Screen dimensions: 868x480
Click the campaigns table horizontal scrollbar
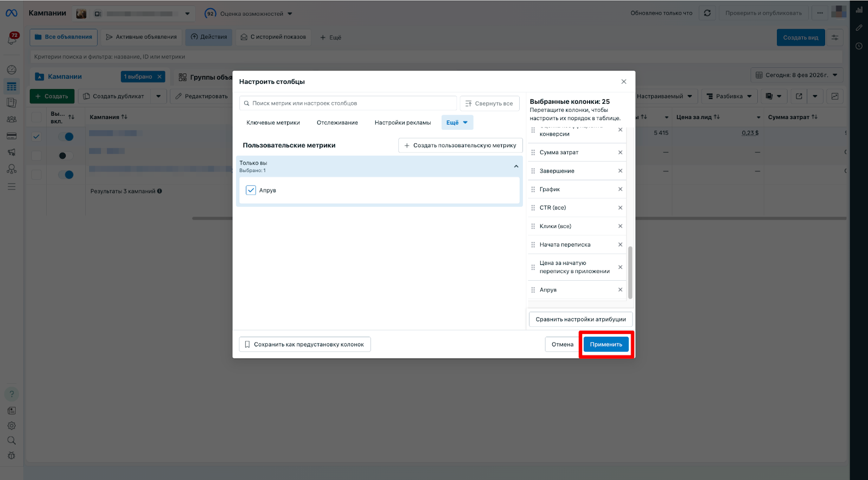(x=519, y=218)
